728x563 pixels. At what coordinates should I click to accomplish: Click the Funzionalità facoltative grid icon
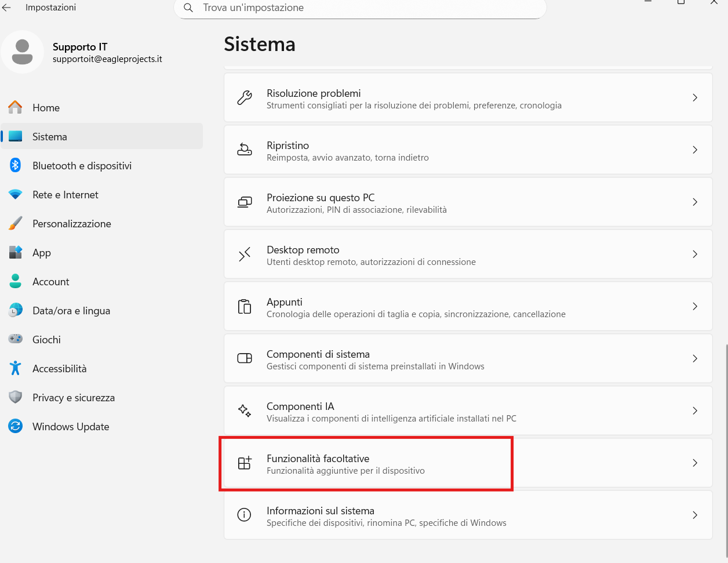pos(245,463)
